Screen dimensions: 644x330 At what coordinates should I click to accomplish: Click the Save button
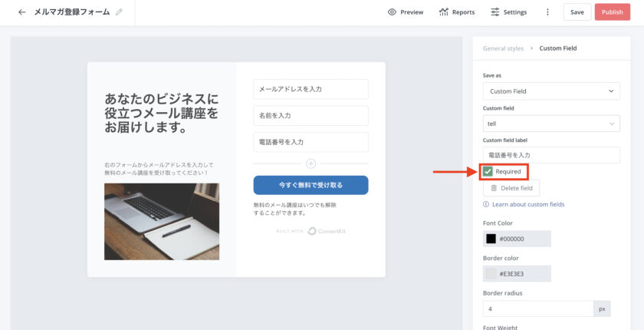click(577, 12)
